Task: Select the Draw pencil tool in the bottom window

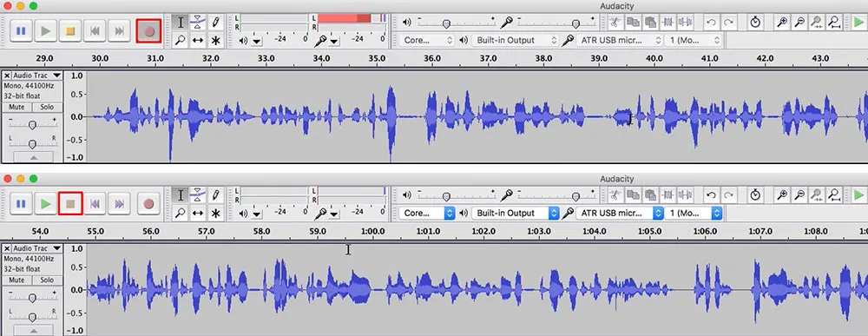Action: pos(215,195)
